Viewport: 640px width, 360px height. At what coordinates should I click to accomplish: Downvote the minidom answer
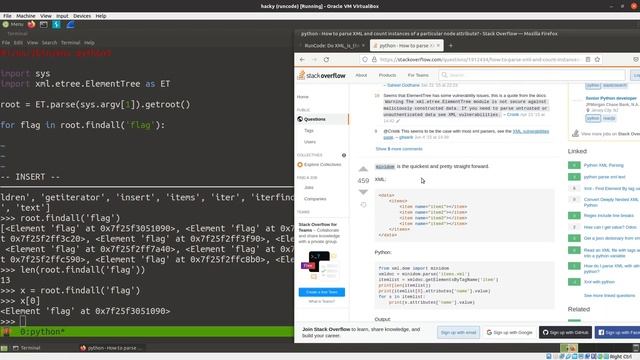coord(363,192)
